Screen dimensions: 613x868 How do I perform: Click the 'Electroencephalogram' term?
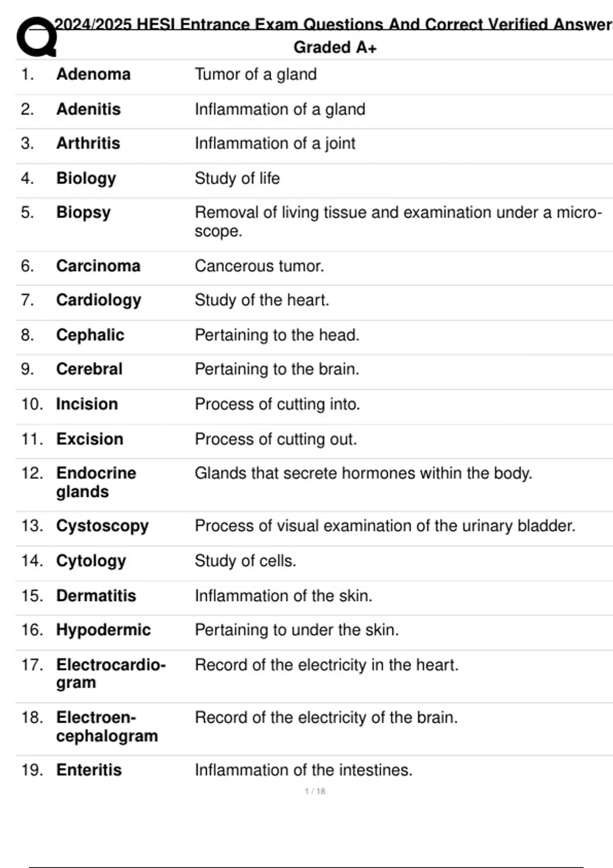click(107, 727)
